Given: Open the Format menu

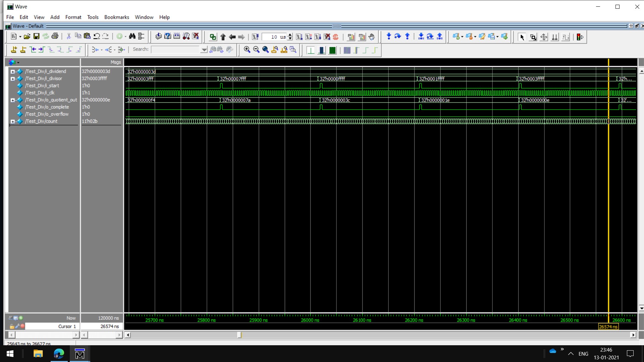Looking at the screenshot, I should tap(73, 17).
